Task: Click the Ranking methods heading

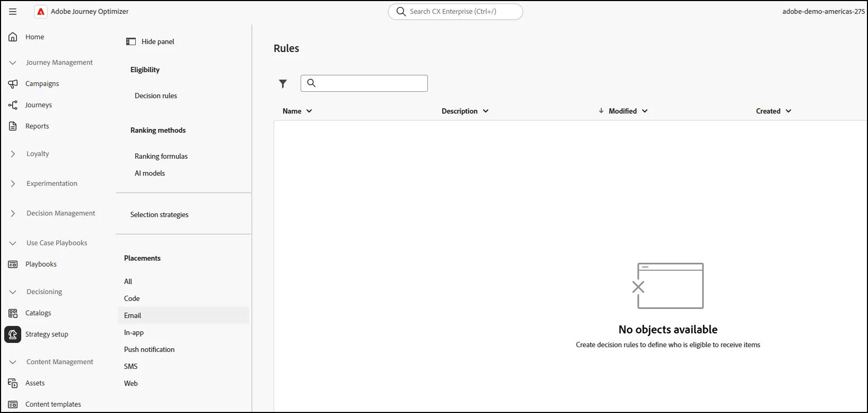Action: coord(158,130)
